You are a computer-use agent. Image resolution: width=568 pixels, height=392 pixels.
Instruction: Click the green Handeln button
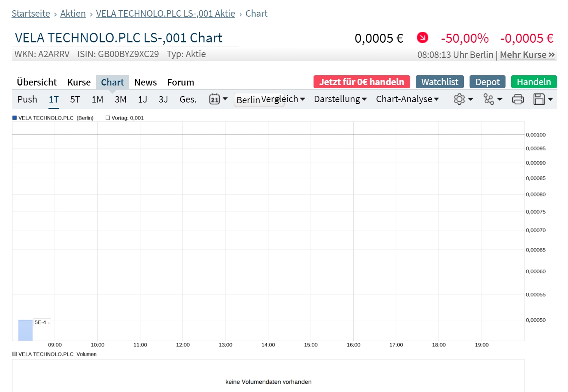tap(534, 82)
